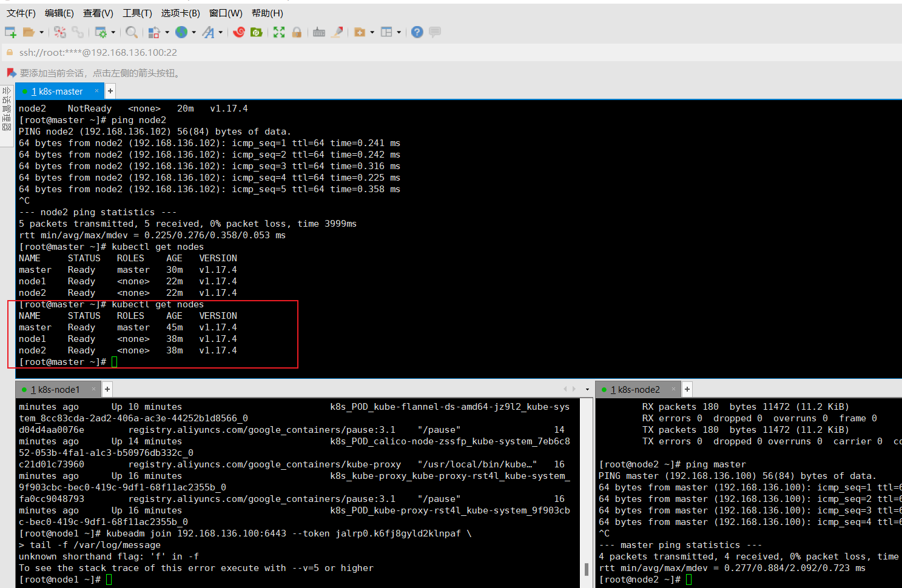Click the Encoding globe icon

(x=181, y=32)
